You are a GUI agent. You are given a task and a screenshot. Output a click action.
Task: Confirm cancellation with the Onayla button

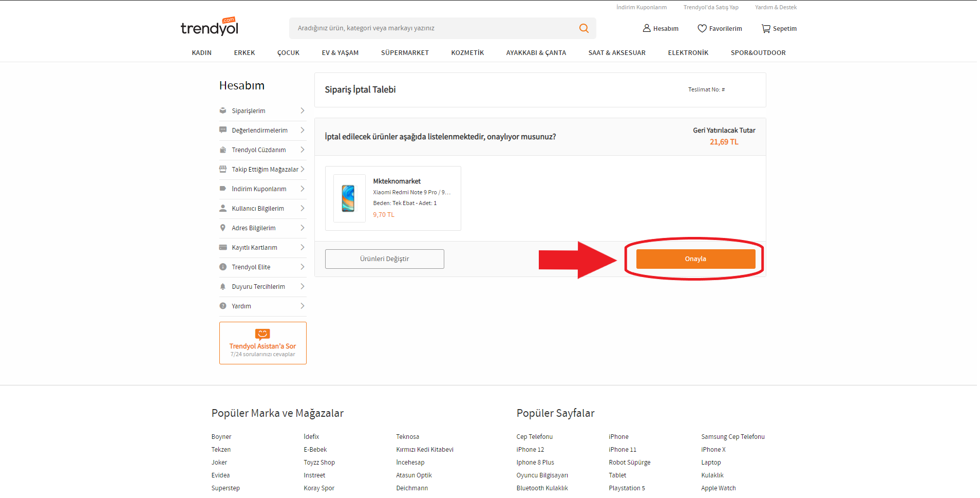[x=695, y=259]
